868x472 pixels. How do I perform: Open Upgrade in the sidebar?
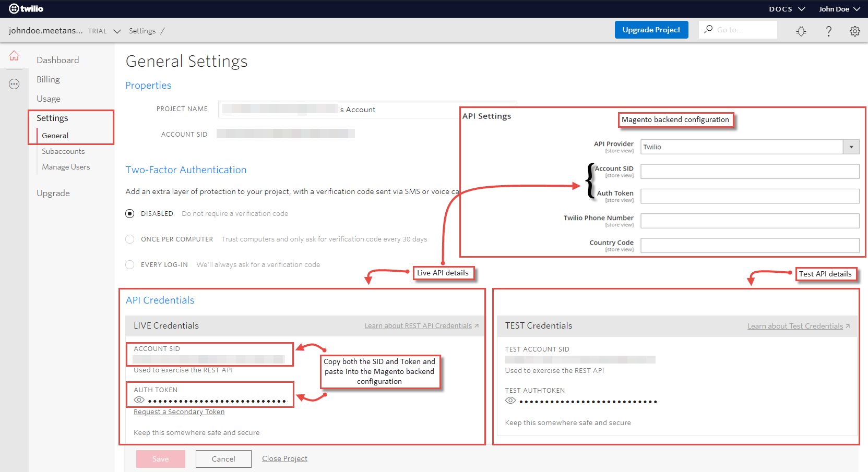pyautogui.click(x=53, y=193)
